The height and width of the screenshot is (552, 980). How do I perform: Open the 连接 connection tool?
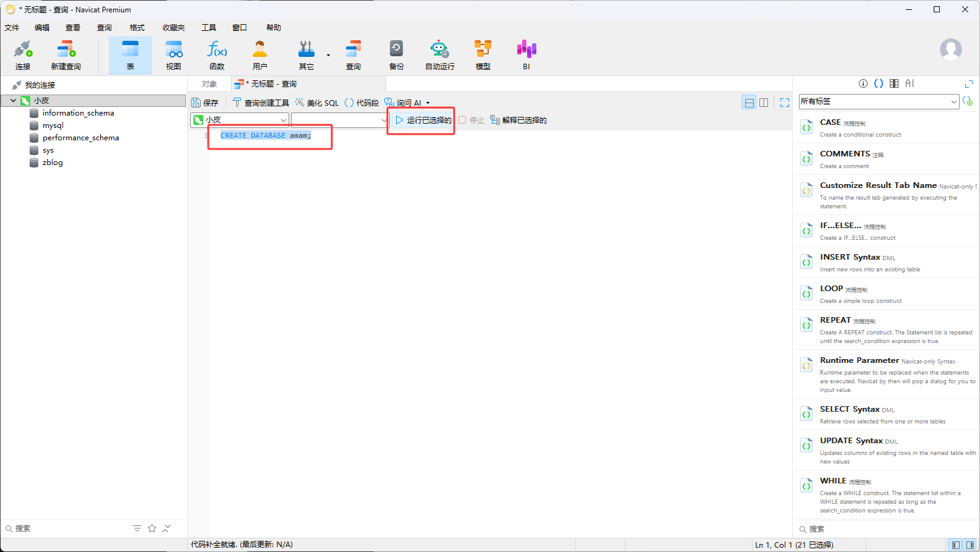click(x=23, y=55)
